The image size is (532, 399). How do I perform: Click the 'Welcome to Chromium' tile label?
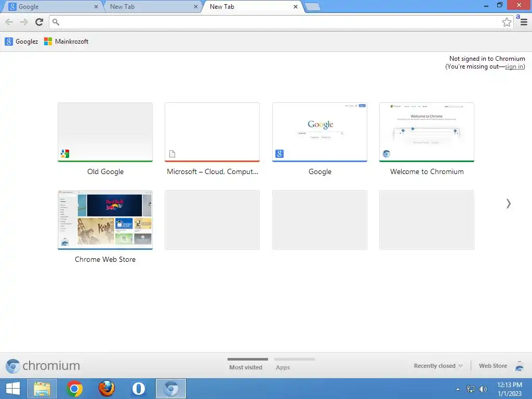coord(427,171)
